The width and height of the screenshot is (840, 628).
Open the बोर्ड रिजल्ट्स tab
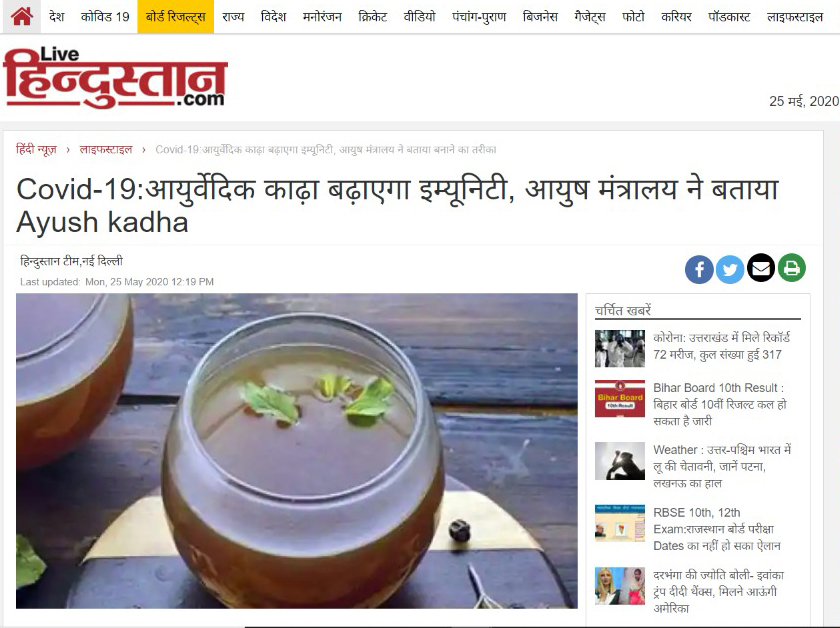[176, 17]
